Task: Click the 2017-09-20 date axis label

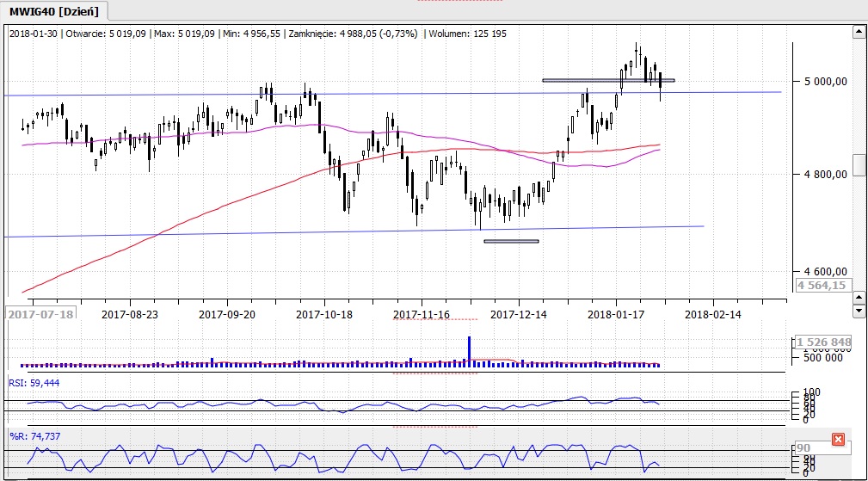Action: (x=227, y=314)
